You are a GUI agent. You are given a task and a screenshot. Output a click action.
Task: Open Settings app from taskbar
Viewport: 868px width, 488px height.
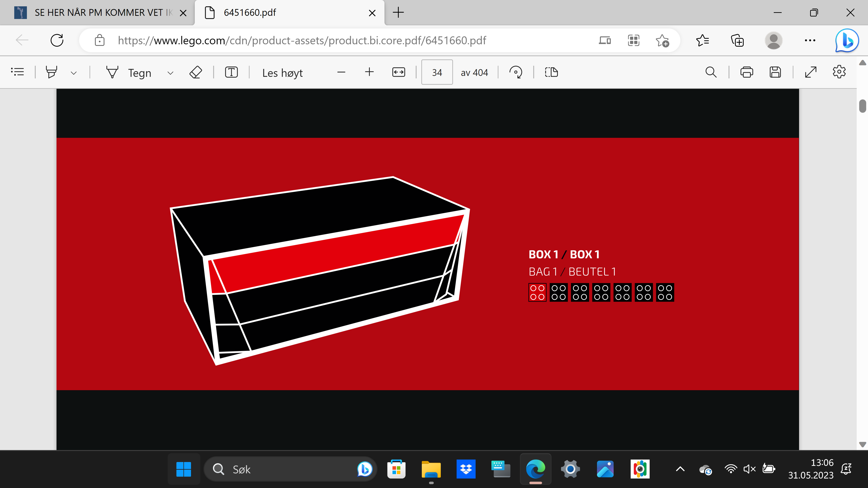click(570, 469)
